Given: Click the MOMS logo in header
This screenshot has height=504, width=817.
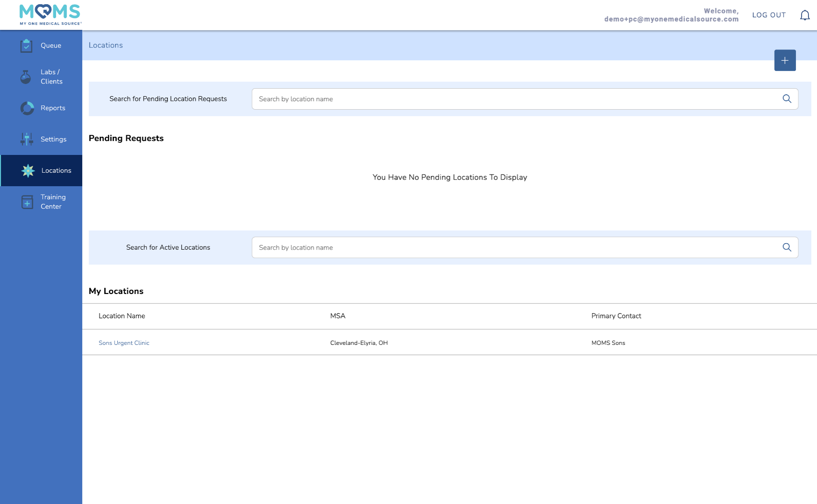Looking at the screenshot, I should (50, 14).
